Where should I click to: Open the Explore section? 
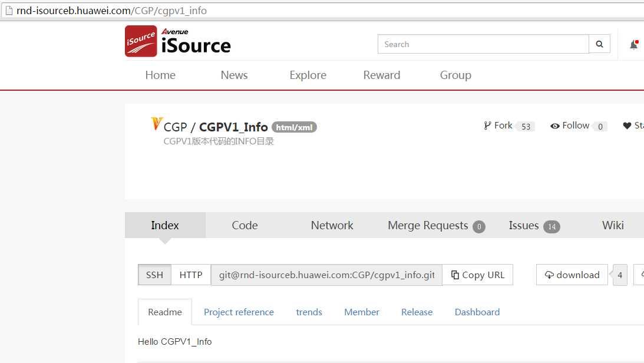point(308,75)
